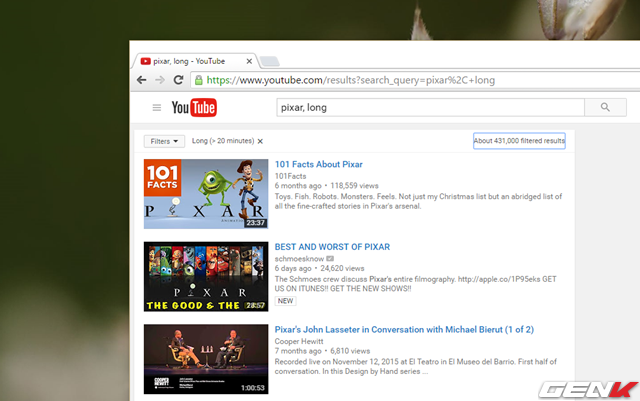Open a new browser tab
Viewport: 640px width, 401px height.
pyautogui.click(x=270, y=62)
